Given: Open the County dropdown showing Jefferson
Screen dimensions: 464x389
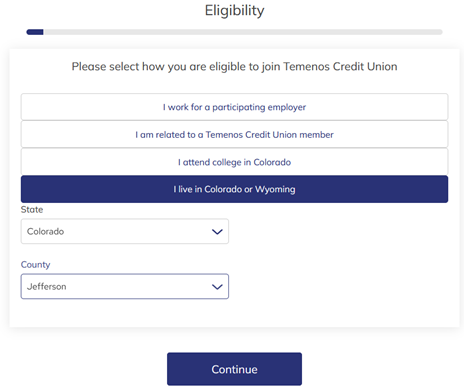Looking at the screenshot, I should coord(125,286).
